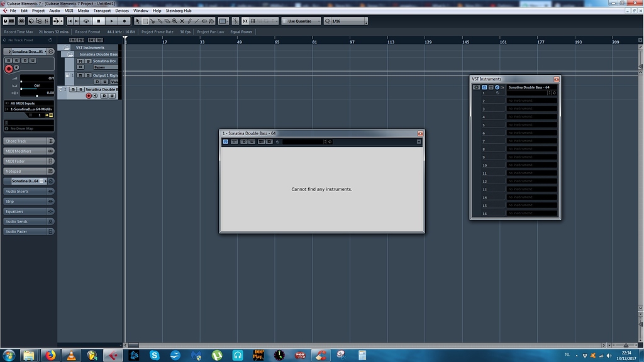The image size is (644, 362).
Task: Expand the Audio Inserts inspector section
Action: [x=29, y=191]
